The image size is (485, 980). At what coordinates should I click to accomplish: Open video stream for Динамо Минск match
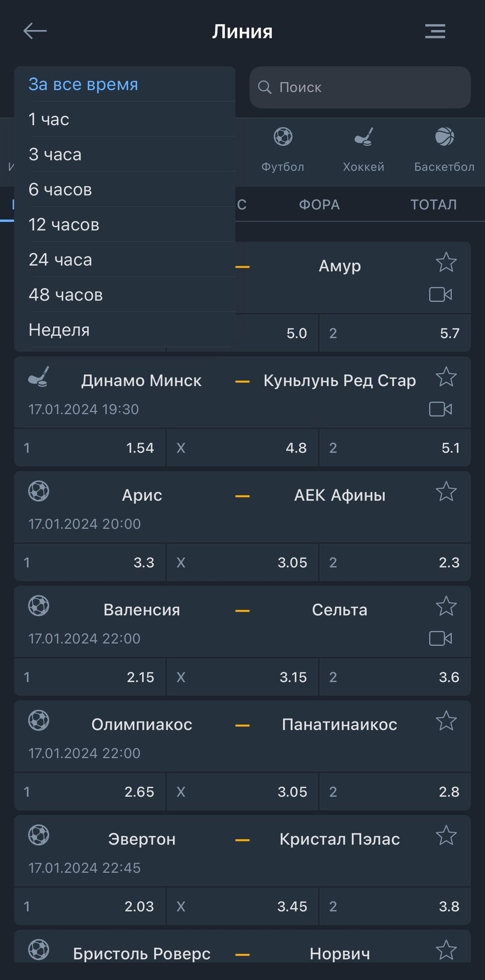440,409
